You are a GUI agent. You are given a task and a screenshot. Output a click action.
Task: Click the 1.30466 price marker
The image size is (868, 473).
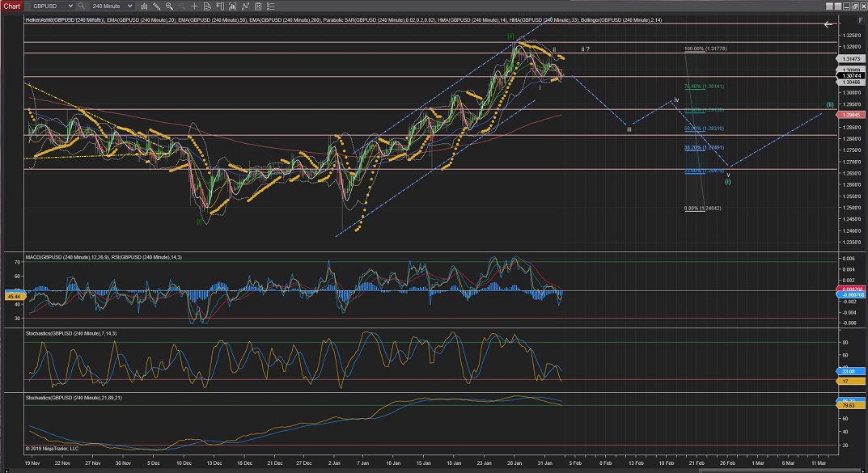(x=851, y=82)
